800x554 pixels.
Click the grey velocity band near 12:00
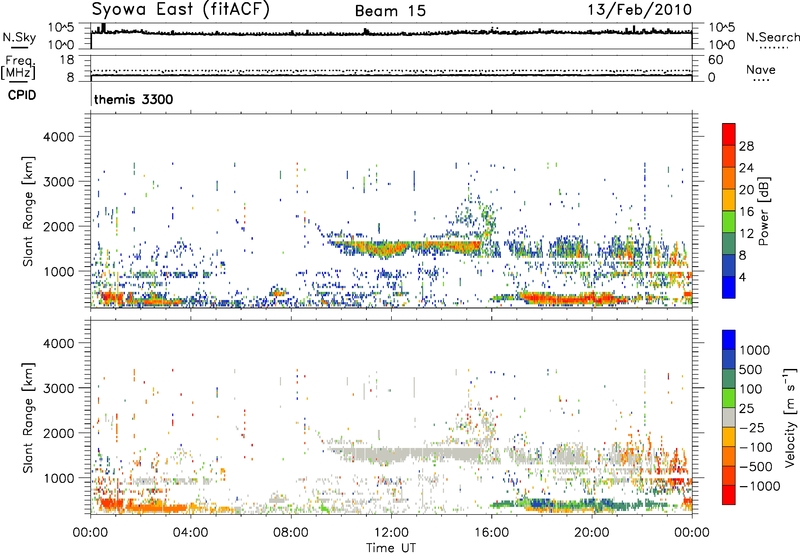(403, 454)
